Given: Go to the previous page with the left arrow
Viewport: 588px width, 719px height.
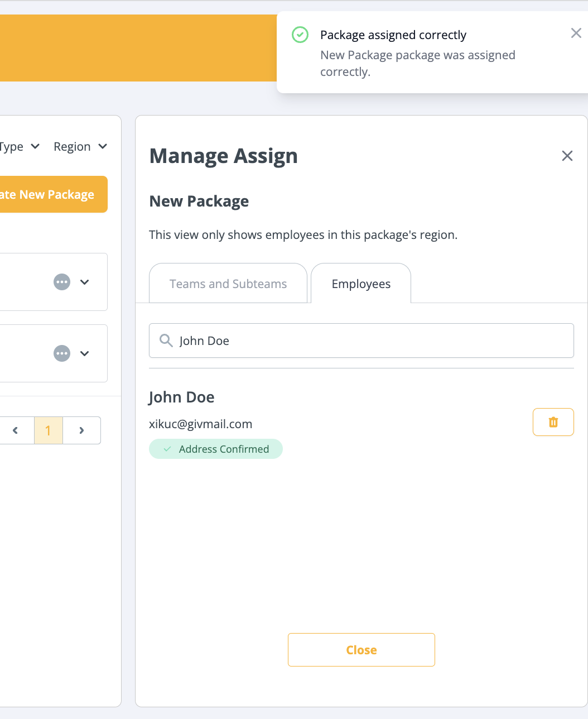Looking at the screenshot, I should tap(15, 430).
